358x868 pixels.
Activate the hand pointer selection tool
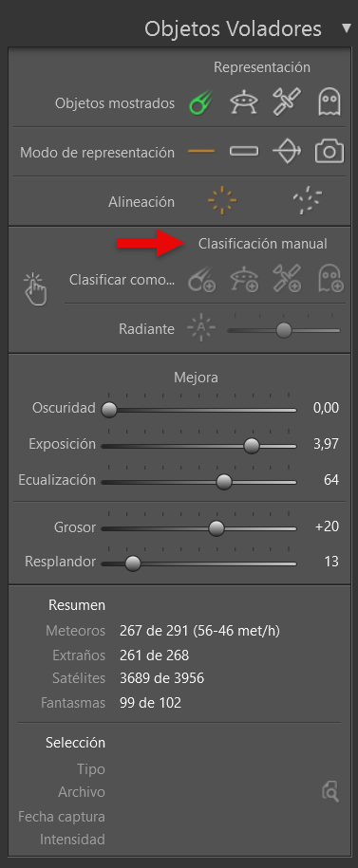[35, 289]
